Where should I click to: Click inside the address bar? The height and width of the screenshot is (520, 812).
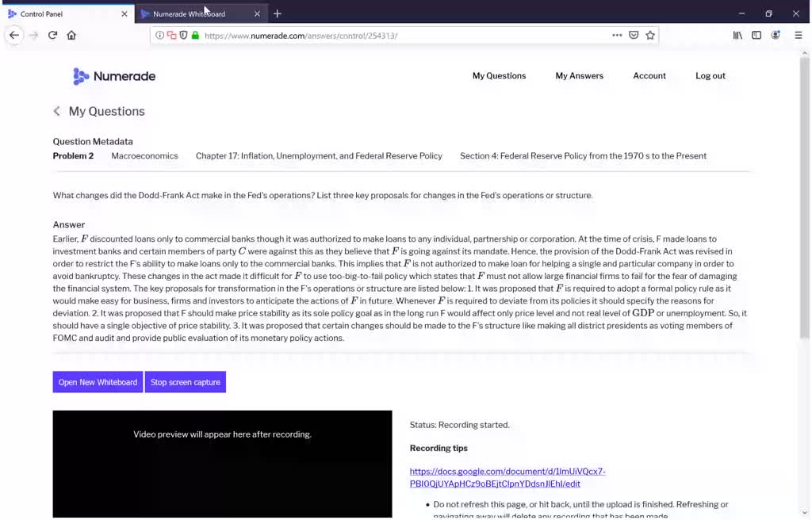[x=396, y=35]
